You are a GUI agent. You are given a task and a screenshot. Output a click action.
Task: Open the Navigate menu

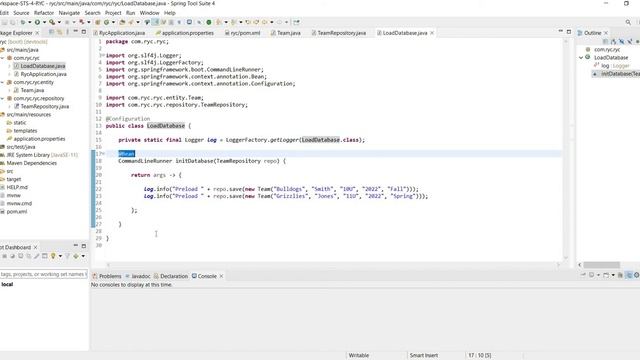(x=69, y=13)
